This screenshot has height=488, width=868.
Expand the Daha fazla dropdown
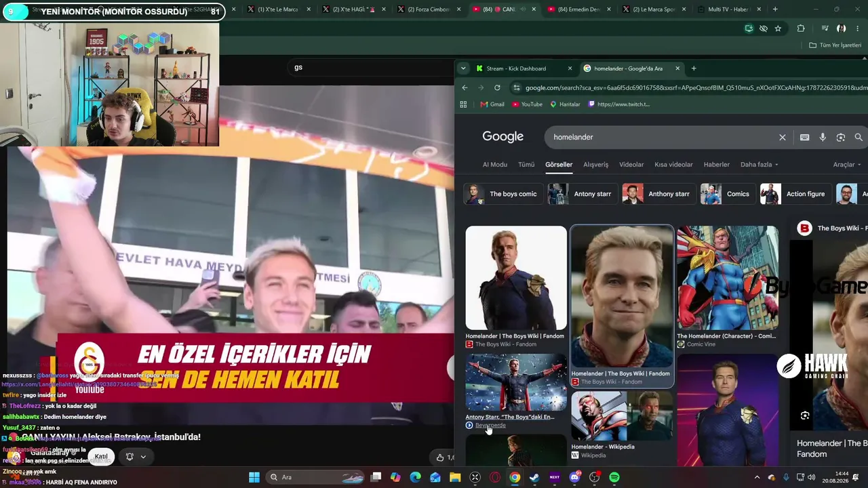(759, 165)
